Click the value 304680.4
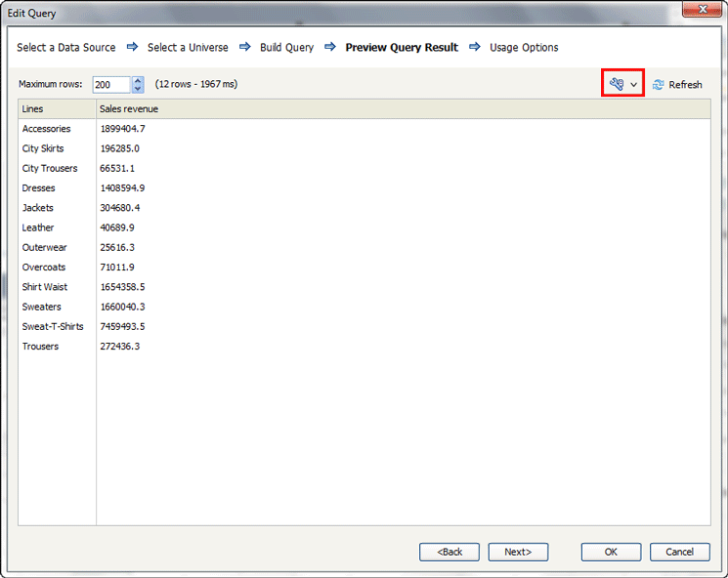 (120, 208)
